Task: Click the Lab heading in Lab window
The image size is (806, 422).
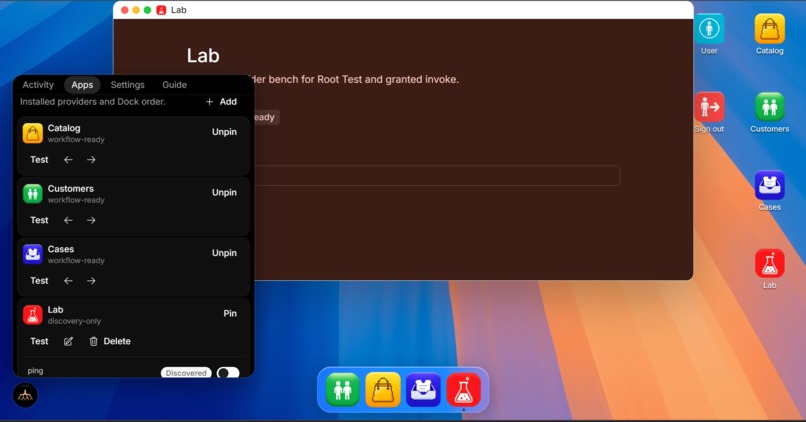Action: pos(203,56)
